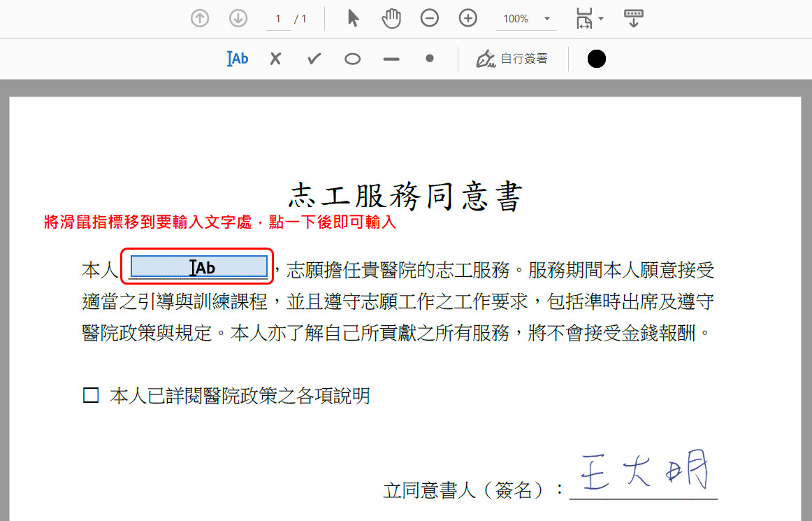Check the 本人已詳閱醫院政策 checkbox
Viewport: 812px width, 521px height.
[91, 396]
